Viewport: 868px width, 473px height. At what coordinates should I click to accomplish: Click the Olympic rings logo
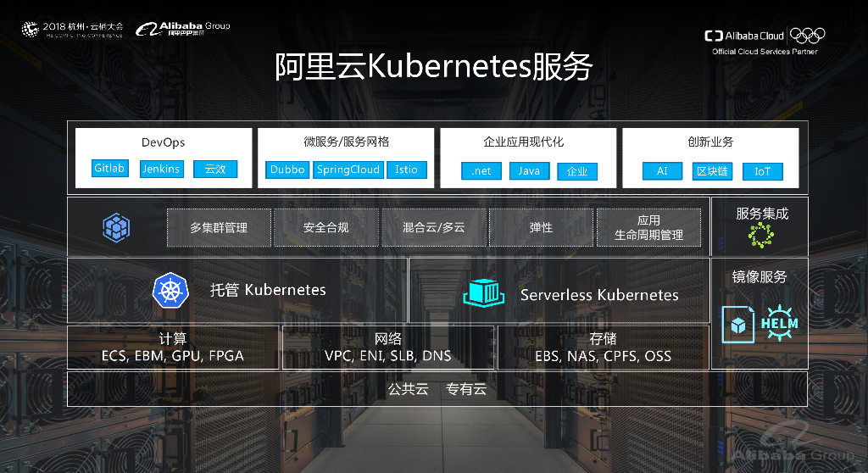point(807,36)
